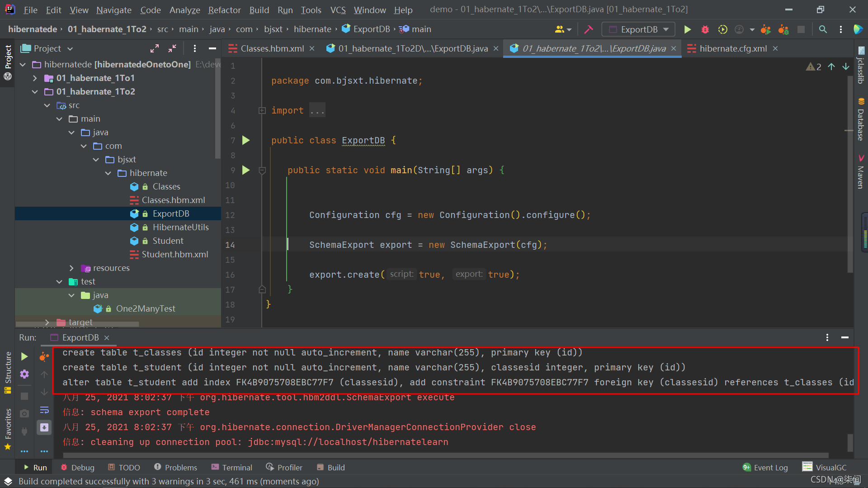
Task: Start debugging with the red bug icon
Action: tap(705, 29)
